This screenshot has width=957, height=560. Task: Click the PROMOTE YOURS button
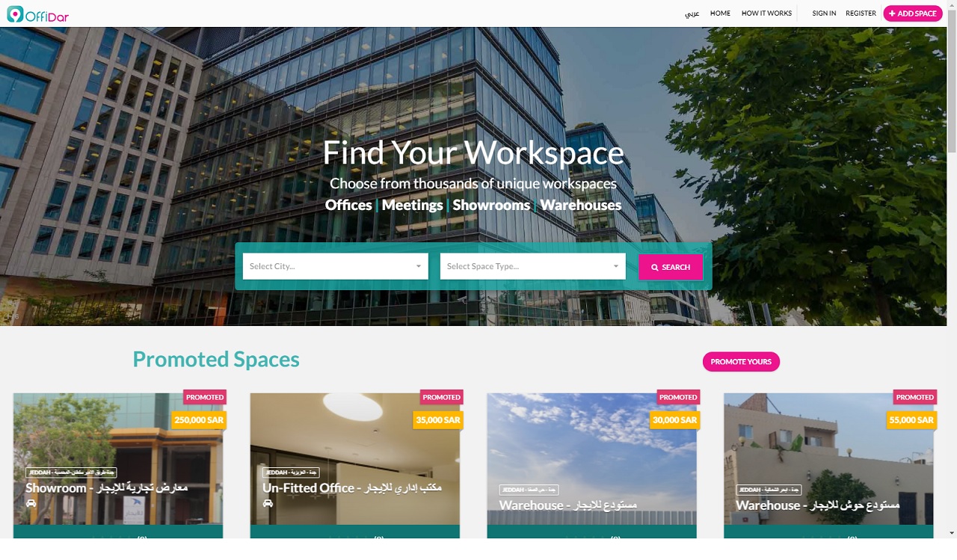click(741, 362)
